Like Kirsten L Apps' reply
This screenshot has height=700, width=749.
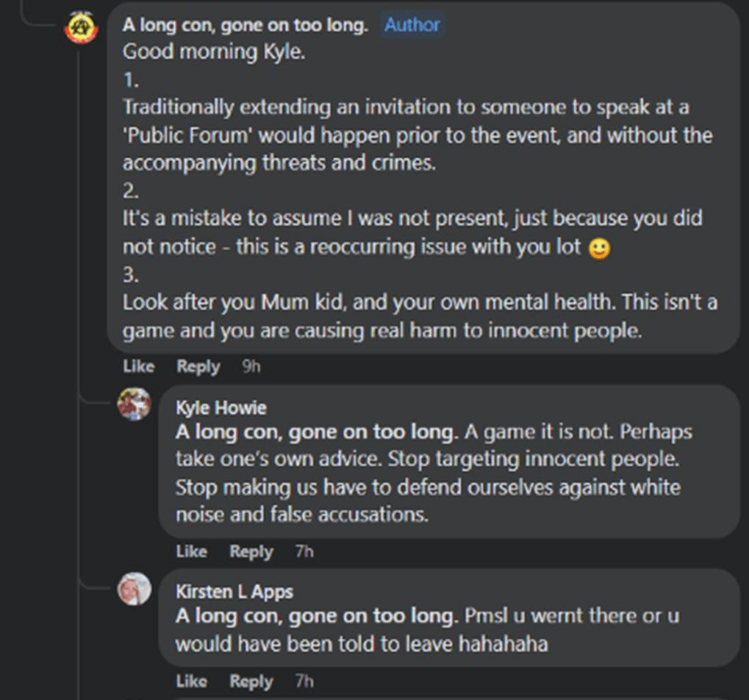click(x=191, y=681)
